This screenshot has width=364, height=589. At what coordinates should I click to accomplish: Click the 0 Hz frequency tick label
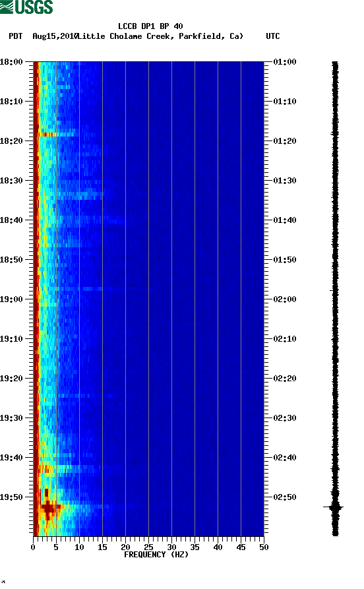point(33,547)
